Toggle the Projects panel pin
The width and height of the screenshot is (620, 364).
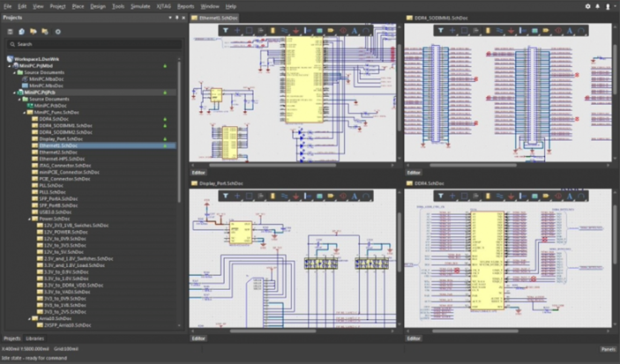(x=176, y=18)
